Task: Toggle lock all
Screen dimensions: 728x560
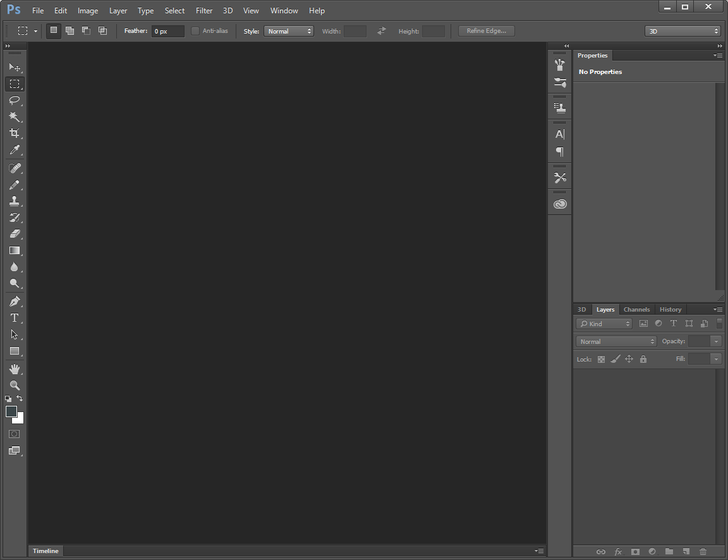Action: pyautogui.click(x=643, y=359)
